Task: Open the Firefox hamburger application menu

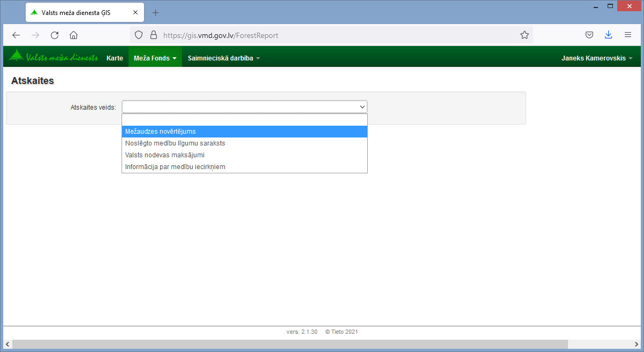Action: click(x=628, y=35)
